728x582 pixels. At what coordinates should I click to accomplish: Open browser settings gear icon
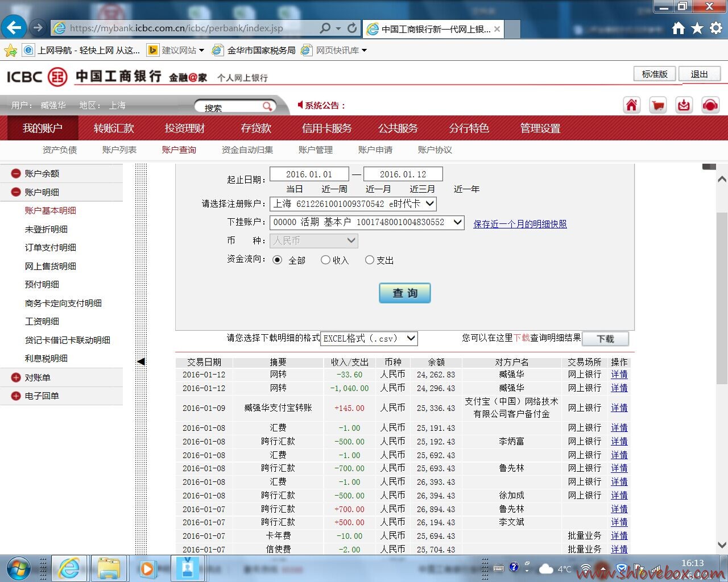point(716,28)
